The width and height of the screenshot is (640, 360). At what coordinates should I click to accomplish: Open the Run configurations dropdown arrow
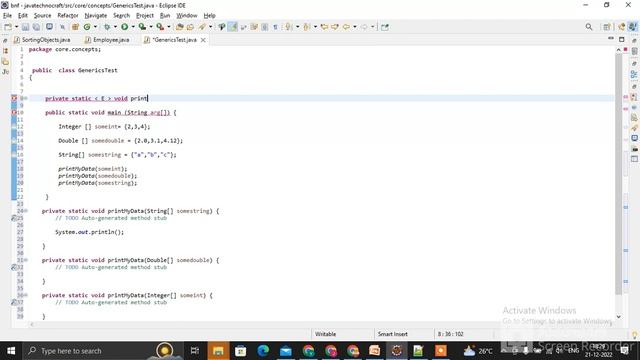tap(133, 27)
